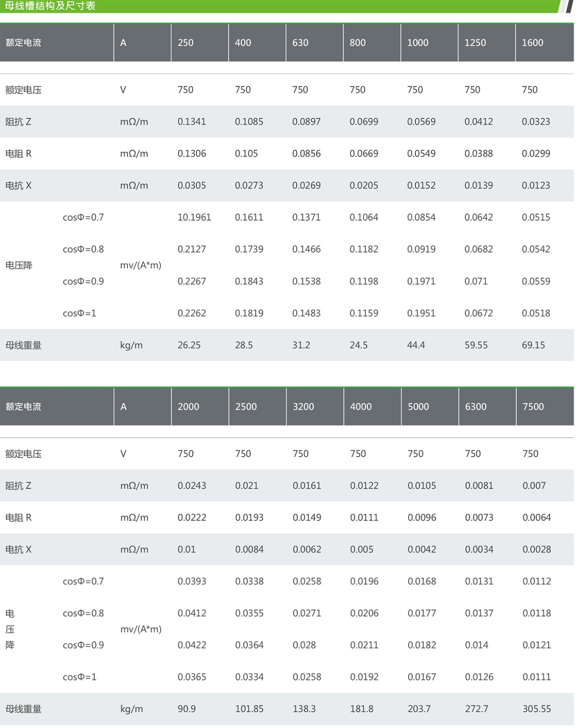Select the 0.071 voltage drop cell
Screen dimensions: 576x728
click(x=476, y=282)
